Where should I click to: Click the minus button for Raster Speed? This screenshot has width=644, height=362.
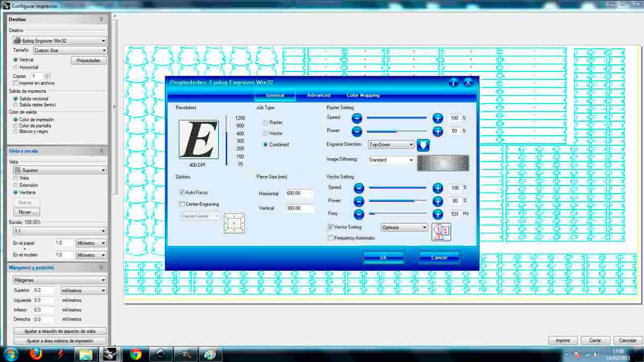pos(357,118)
